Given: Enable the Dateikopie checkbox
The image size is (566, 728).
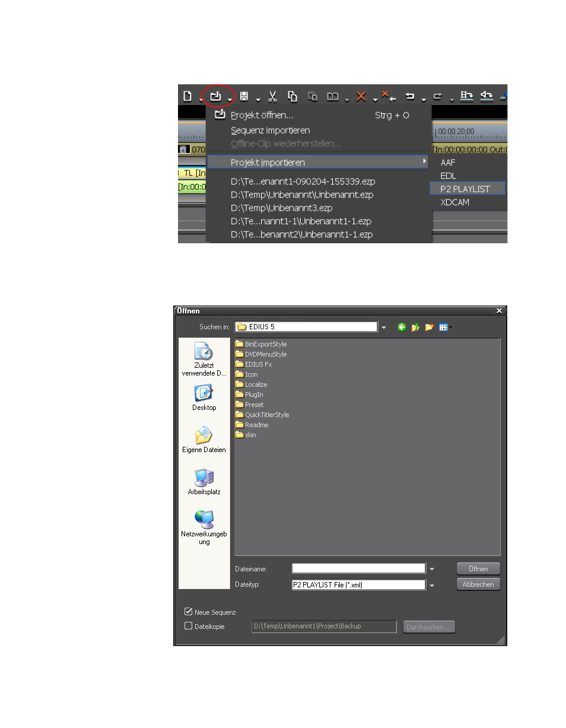Looking at the screenshot, I should pyautogui.click(x=189, y=626).
